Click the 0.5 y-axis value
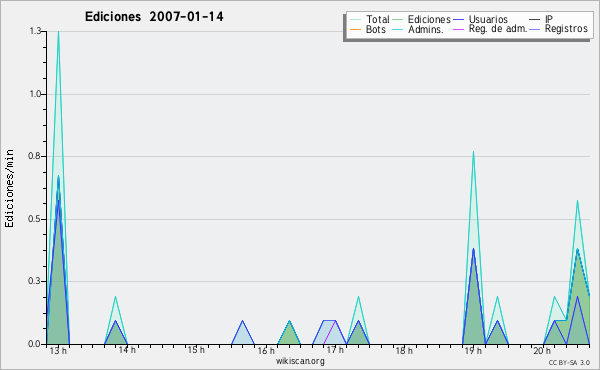The width and height of the screenshot is (600, 370). tap(35, 219)
